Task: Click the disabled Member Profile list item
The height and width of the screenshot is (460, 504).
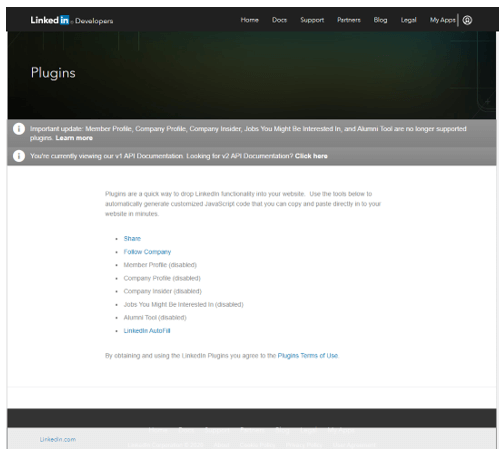Action: click(x=160, y=265)
